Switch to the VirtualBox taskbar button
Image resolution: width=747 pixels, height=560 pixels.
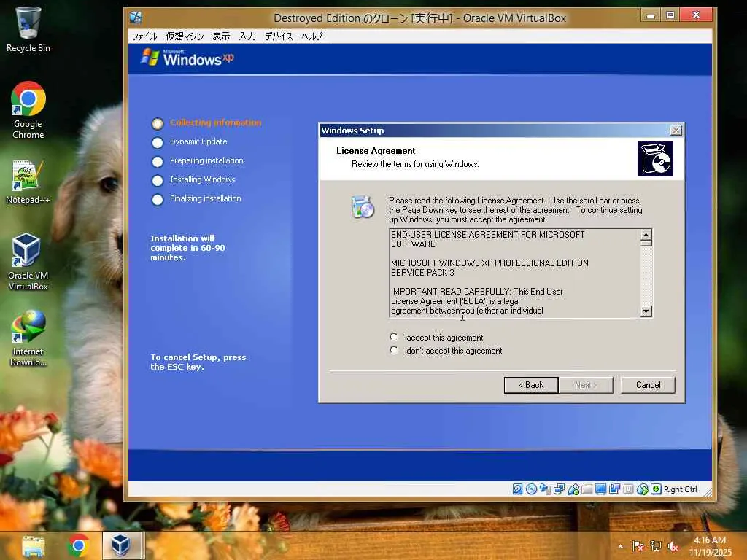click(x=122, y=545)
